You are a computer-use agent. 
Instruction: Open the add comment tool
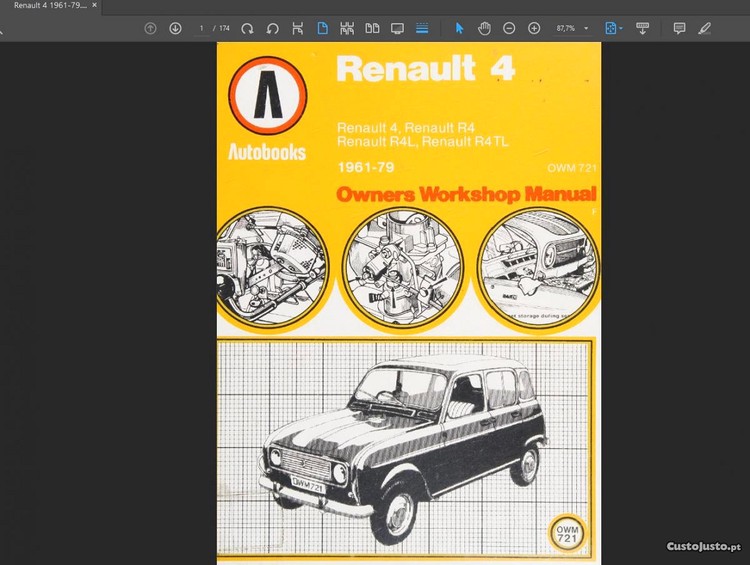tap(679, 28)
